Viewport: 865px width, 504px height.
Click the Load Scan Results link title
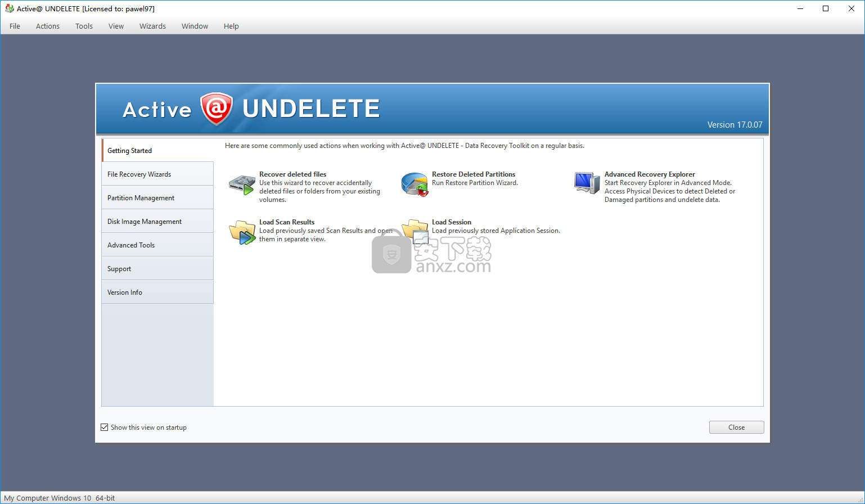(x=287, y=222)
